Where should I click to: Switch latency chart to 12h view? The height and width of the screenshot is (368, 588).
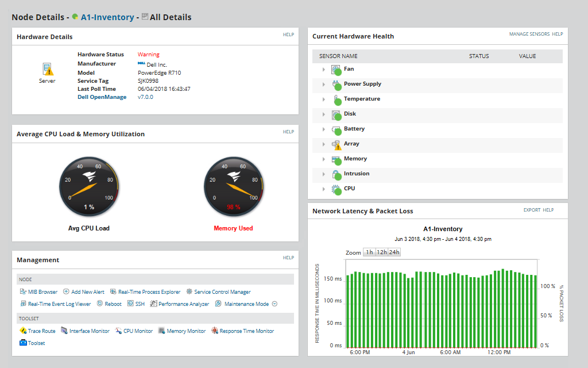pyautogui.click(x=382, y=252)
